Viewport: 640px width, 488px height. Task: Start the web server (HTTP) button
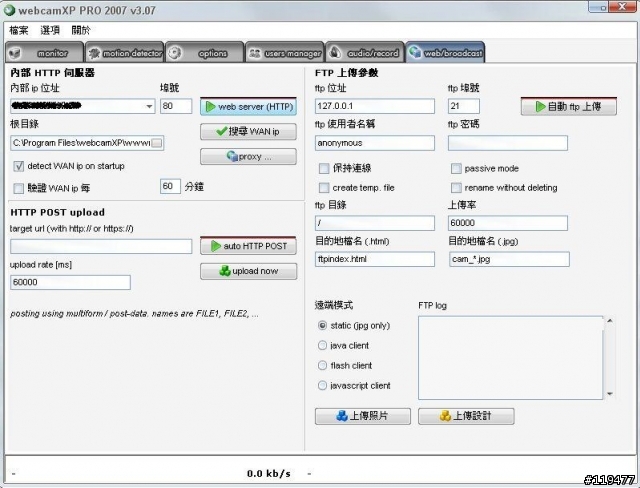click(248, 106)
